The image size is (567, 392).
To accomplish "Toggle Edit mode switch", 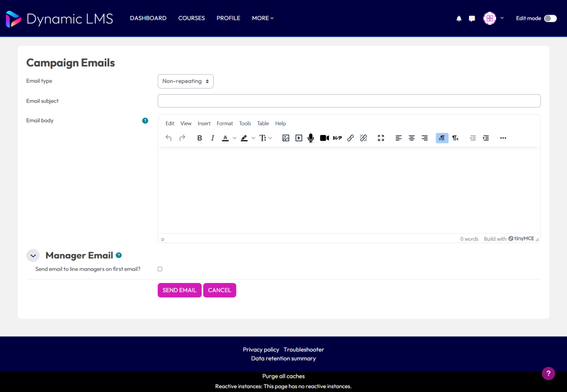I will (550, 18).
